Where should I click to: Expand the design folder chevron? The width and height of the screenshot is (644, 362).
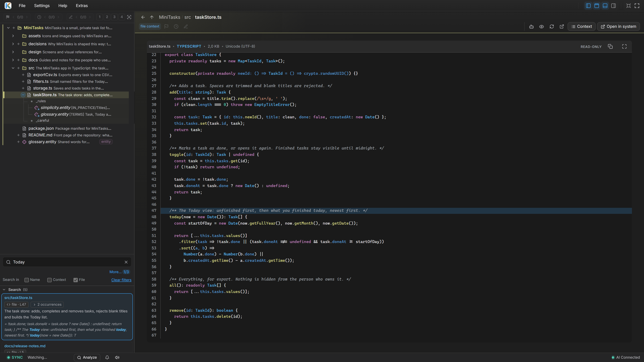tap(13, 52)
